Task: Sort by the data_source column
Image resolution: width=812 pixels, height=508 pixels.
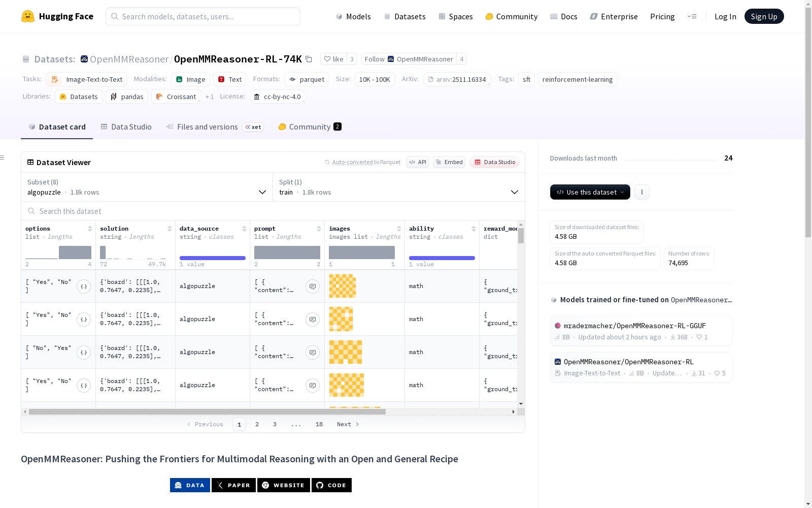Action: click(x=244, y=229)
